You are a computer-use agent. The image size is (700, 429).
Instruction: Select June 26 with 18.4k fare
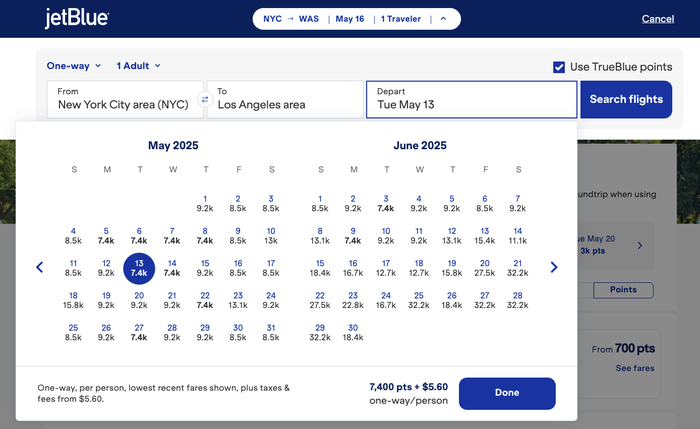(452, 300)
